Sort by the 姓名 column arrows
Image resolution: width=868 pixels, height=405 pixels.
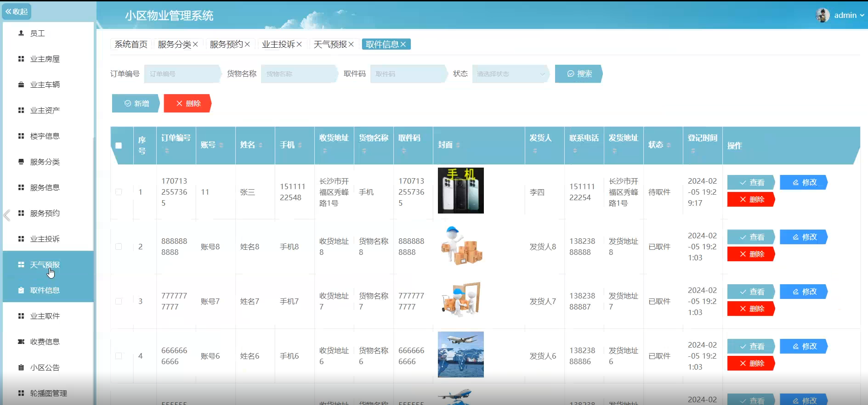click(261, 145)
